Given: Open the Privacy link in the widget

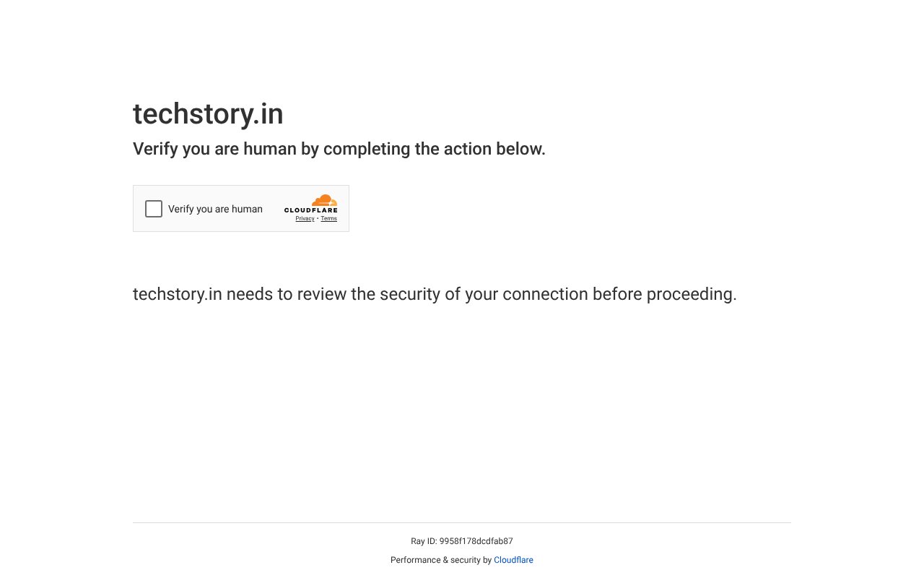Looking at the screenshot, I should point(305,218).
